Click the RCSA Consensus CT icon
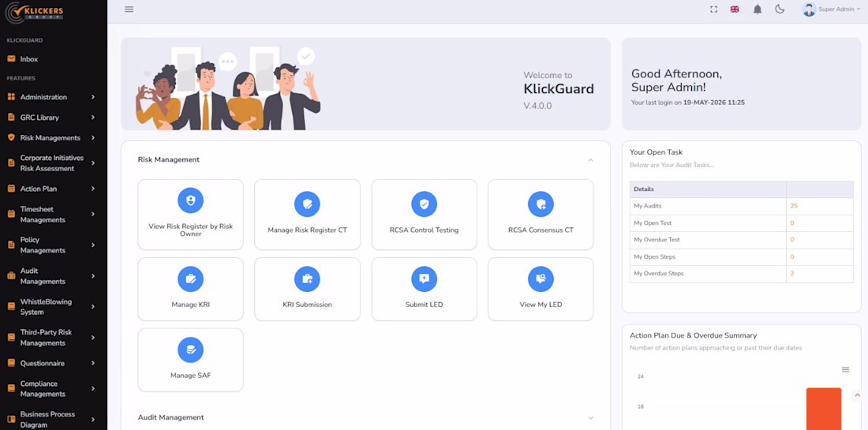Image resolution: width=868 pixels, height=430 pixels. pos(541,204)
